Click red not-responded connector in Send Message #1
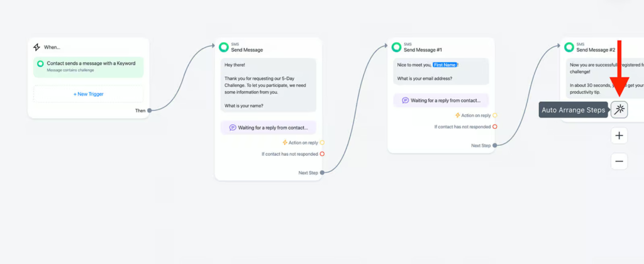 [x=495, y=126]
